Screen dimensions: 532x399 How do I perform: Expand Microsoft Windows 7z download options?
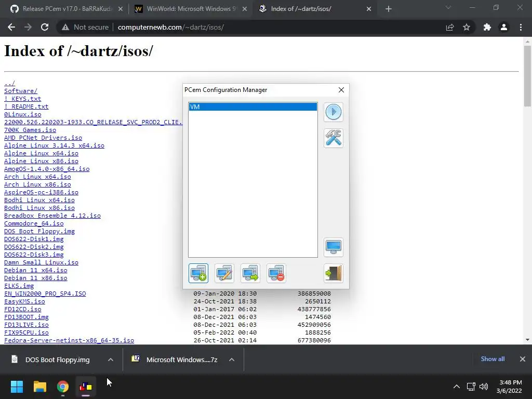232,360
